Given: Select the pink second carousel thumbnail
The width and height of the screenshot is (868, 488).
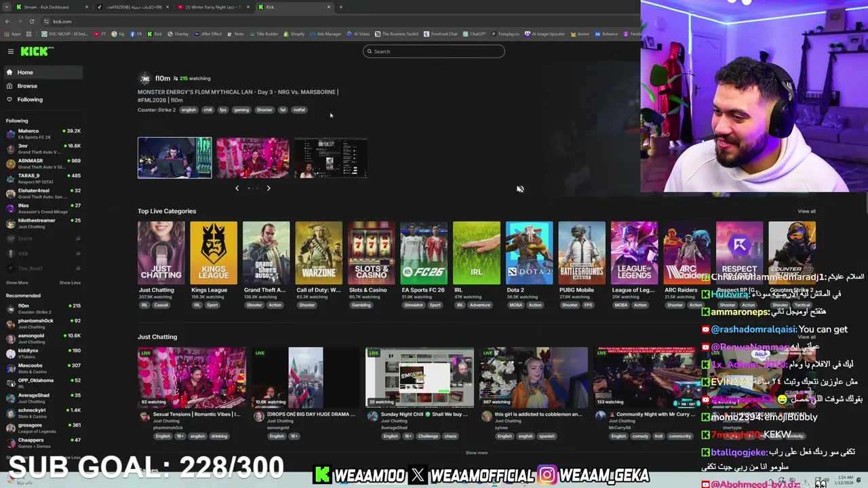Looking at the screenshot, I should point(252,158).
